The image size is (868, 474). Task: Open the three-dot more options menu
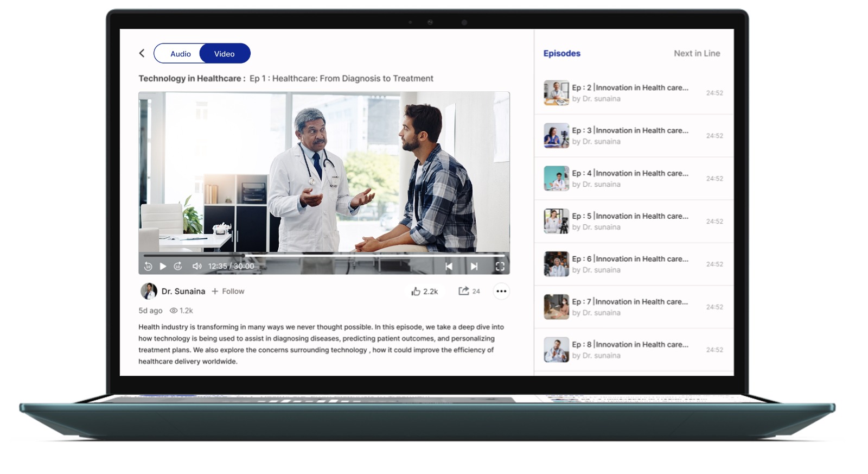[x=501, y=291]
